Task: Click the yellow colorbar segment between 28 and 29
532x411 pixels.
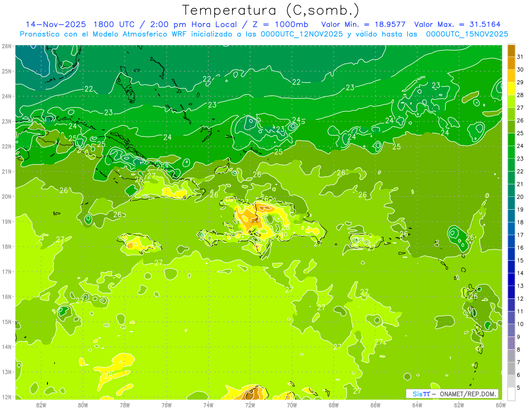Action: coord(511,89)
